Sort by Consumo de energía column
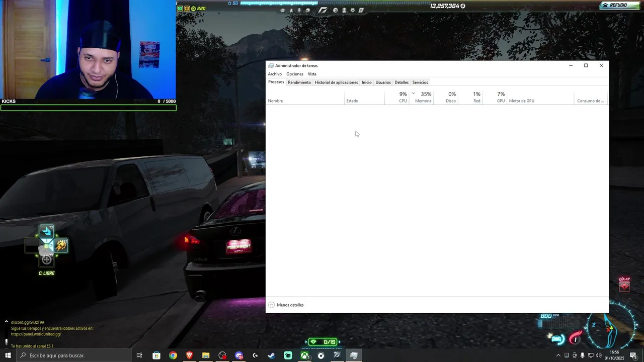644x362 pixels. [591, 97]
